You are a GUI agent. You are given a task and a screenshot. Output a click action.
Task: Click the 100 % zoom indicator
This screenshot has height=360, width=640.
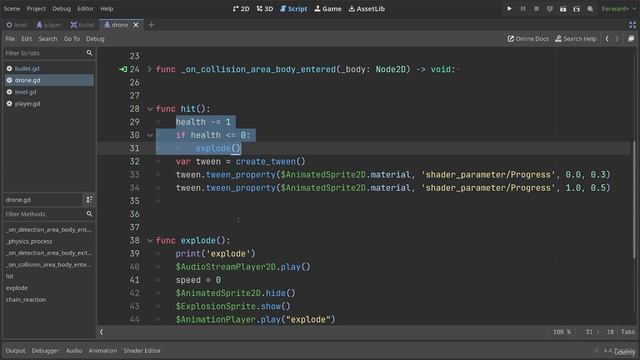click(562, 332)
